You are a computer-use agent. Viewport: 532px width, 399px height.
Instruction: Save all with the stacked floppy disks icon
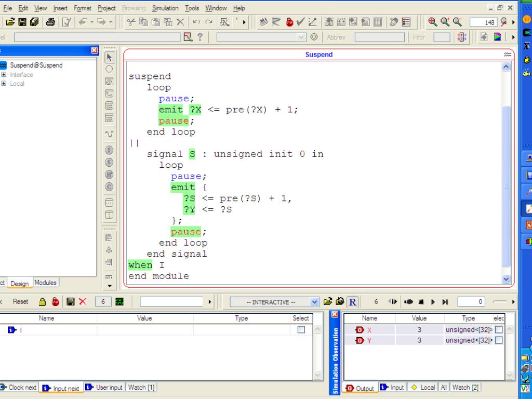pos(34,22)
